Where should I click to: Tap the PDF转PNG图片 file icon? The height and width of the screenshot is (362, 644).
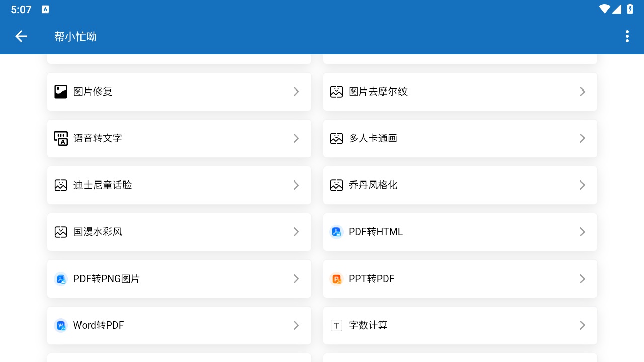tap(61, 279)
